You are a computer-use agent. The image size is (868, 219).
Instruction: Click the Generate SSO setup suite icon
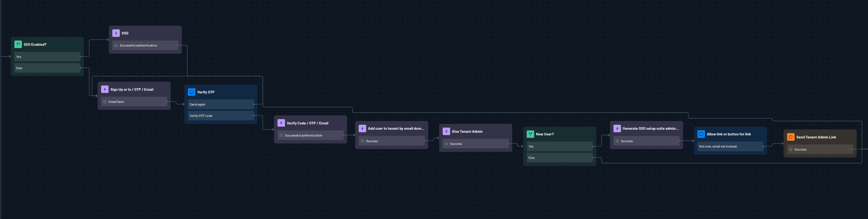tap(617, 128)
